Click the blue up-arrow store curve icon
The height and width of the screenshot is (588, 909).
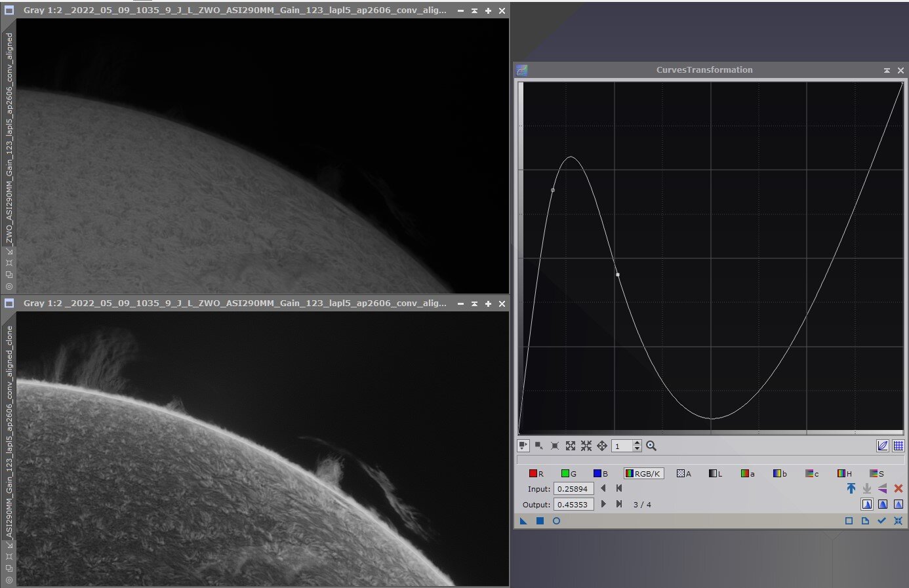click(x=851, y=488)
